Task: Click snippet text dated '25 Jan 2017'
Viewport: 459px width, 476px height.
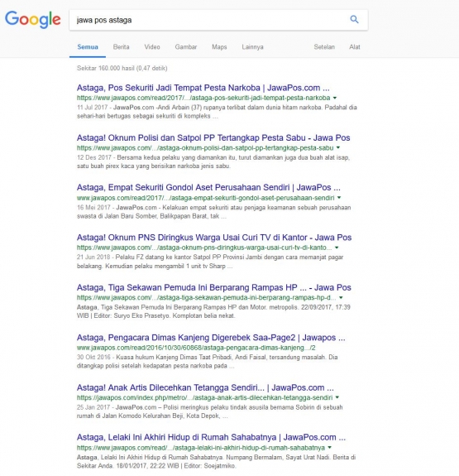Action: click(x=209, y=411)
